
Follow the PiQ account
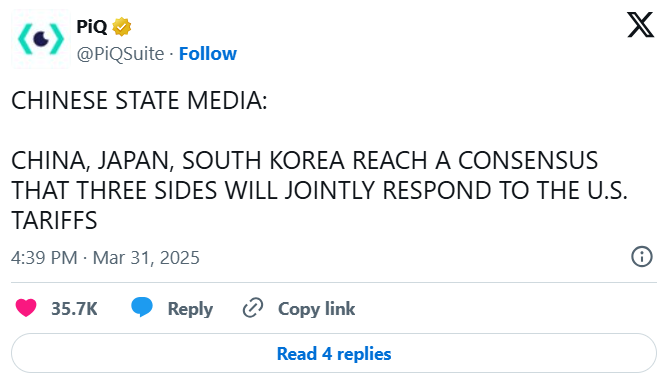pos(207,54)
